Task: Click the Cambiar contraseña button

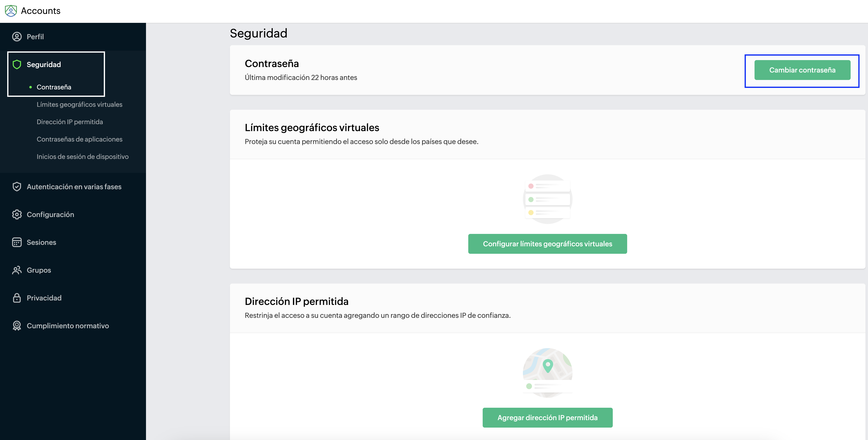Action: pyautogui.click(x=802, y=70)
